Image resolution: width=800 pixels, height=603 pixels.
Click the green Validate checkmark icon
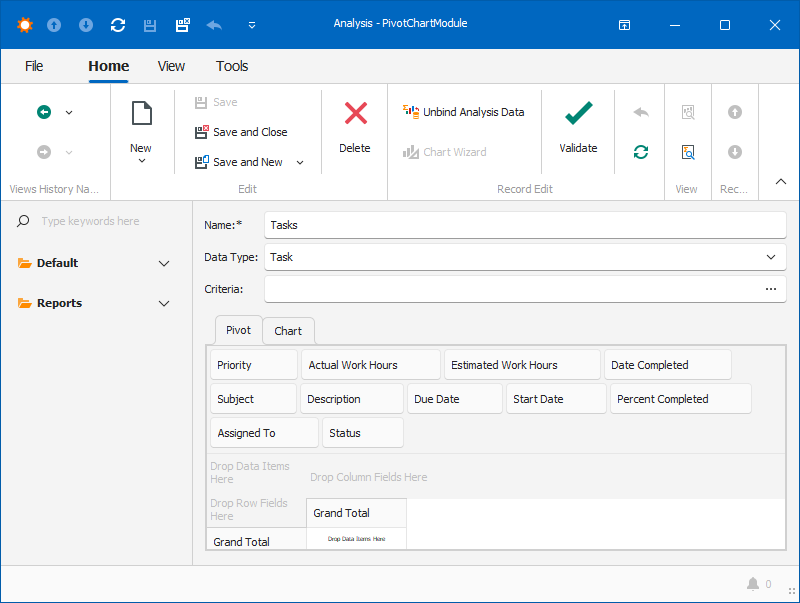578,114
